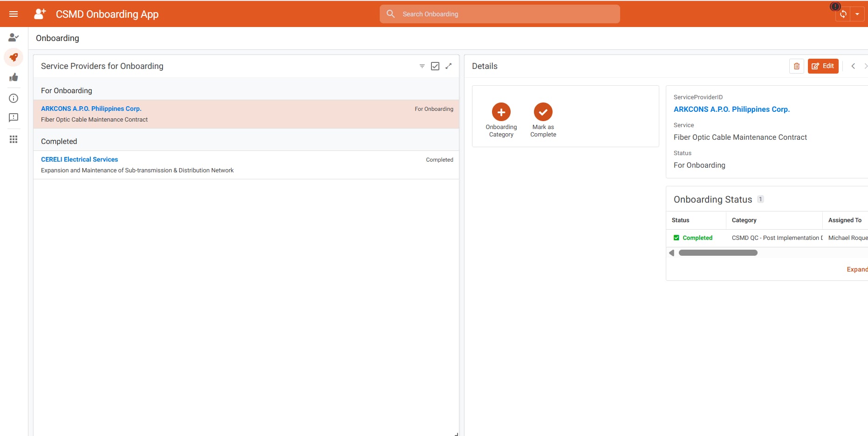Open the apps grid sidebar icon

14,139
